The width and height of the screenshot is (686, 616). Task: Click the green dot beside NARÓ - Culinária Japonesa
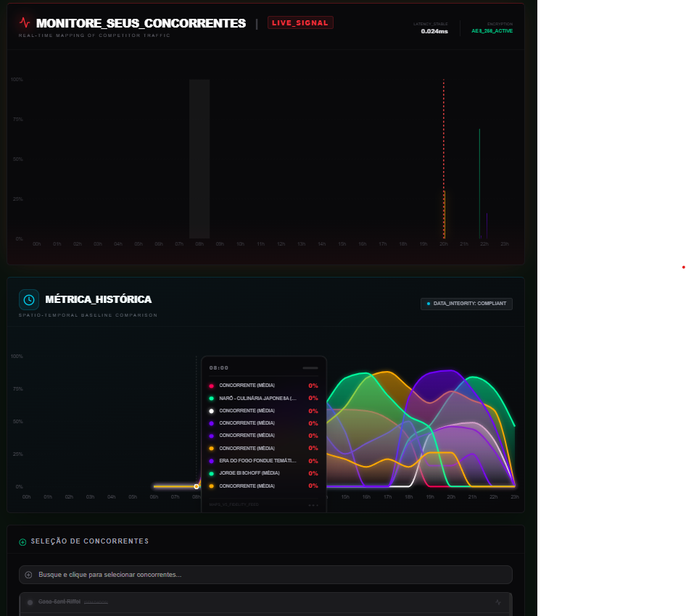tap(212, 398)
